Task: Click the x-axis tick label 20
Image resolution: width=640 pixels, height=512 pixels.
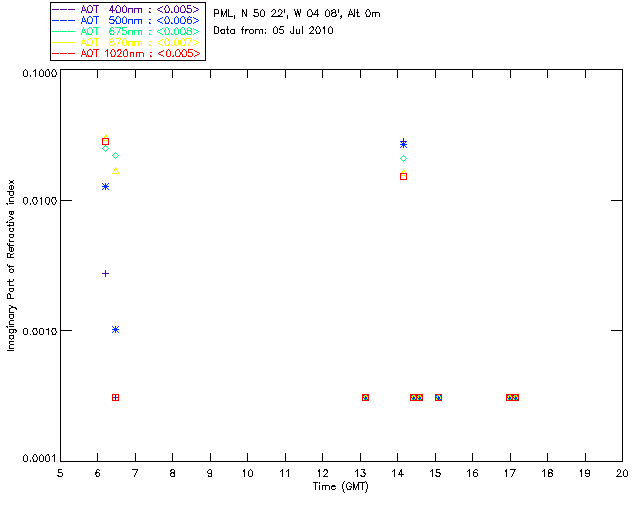Action: 622,473
